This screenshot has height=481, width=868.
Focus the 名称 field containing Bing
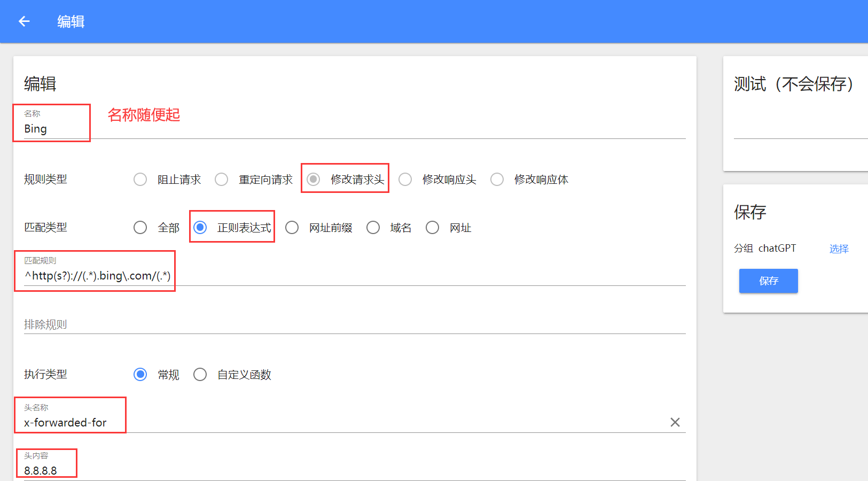(x=355, y=129)
